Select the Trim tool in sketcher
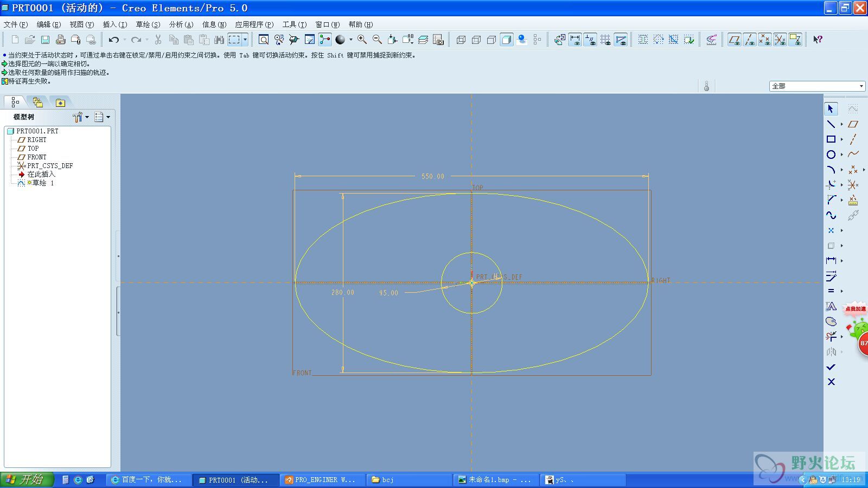 (x=831, y=337)
